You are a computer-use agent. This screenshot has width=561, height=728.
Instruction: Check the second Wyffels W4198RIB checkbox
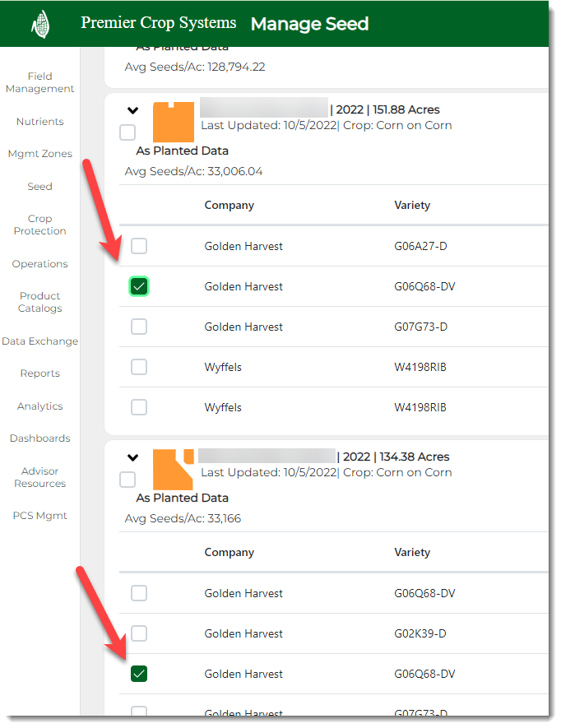(x=139, y=407)
